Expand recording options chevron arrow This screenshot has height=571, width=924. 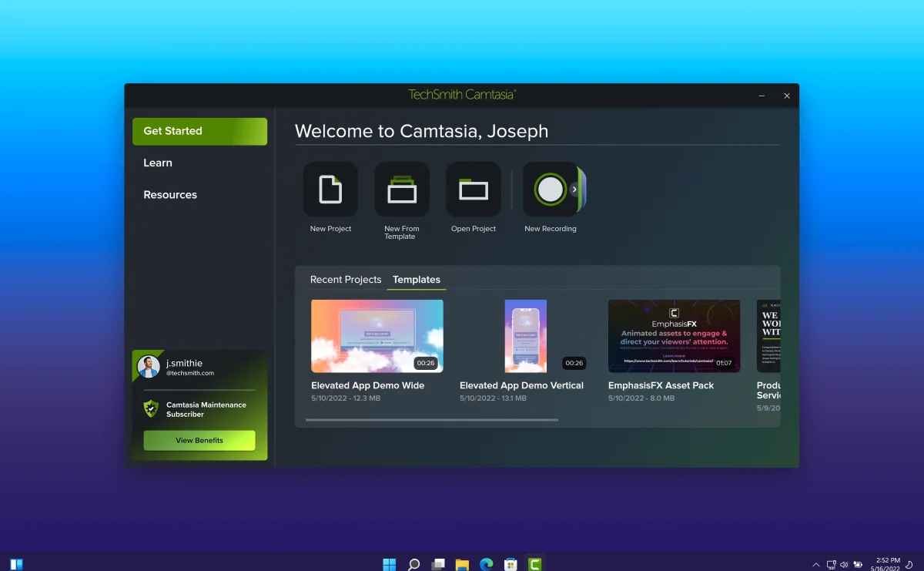[574, 190]
